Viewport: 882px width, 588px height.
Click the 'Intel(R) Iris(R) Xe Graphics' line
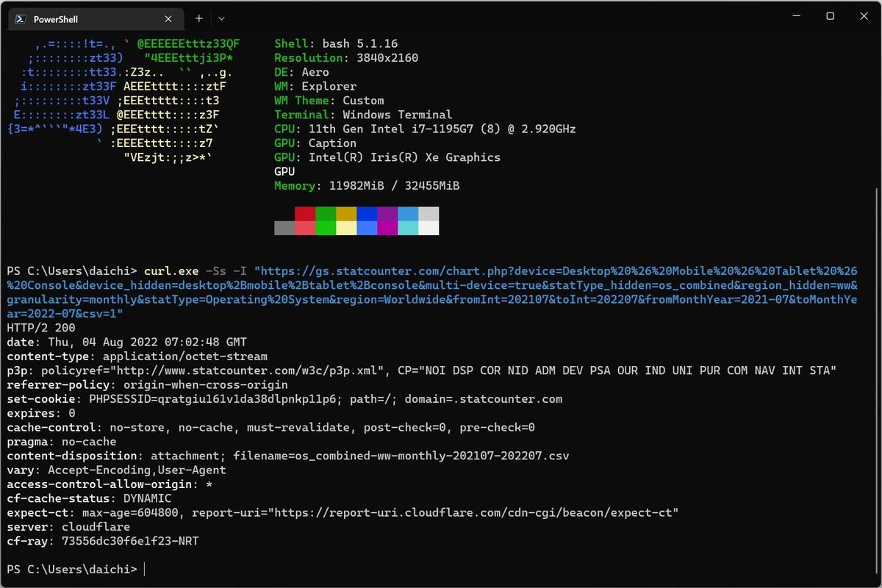pos(387,157)
